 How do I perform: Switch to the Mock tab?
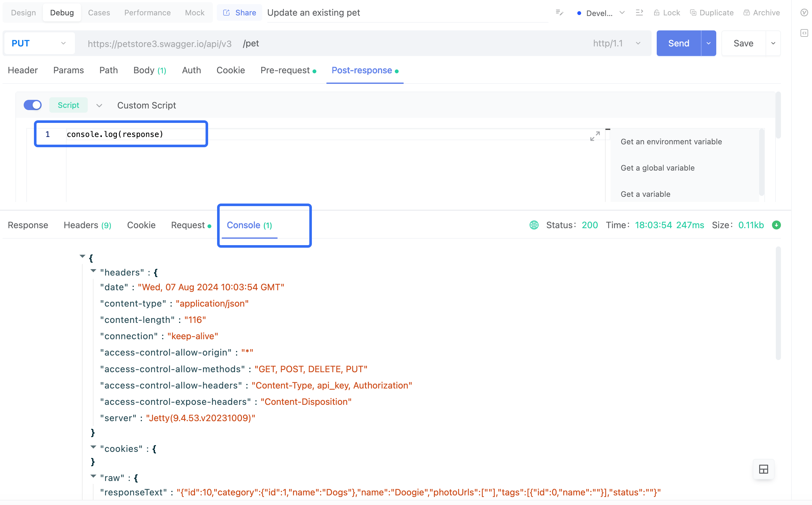point(194,13)
